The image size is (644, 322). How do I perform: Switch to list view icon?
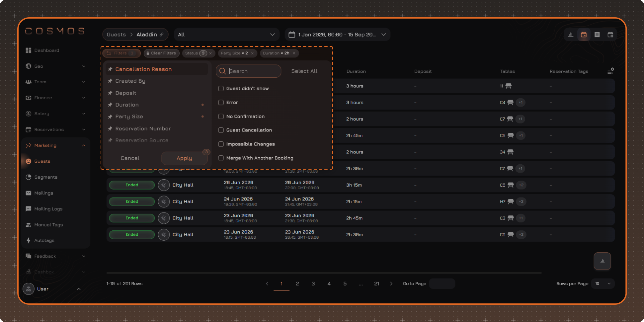point(597,35)
